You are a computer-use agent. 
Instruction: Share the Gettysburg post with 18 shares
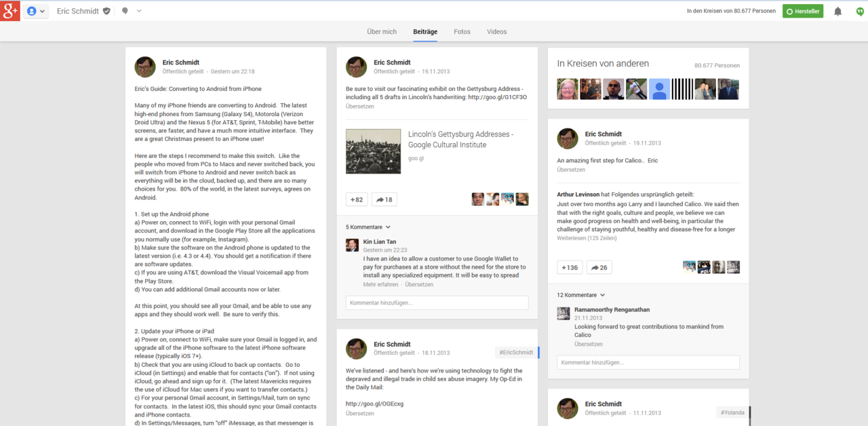click(x=384, y=199)
